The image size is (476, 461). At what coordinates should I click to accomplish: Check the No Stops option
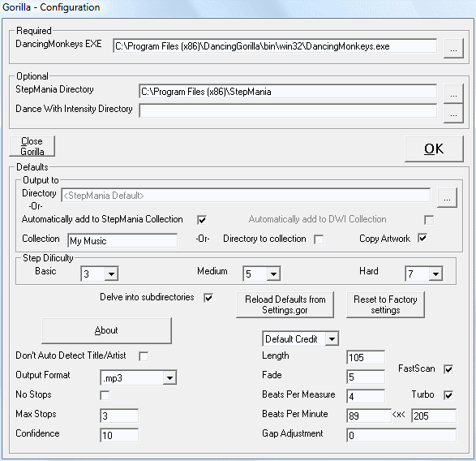pos(105,395)
